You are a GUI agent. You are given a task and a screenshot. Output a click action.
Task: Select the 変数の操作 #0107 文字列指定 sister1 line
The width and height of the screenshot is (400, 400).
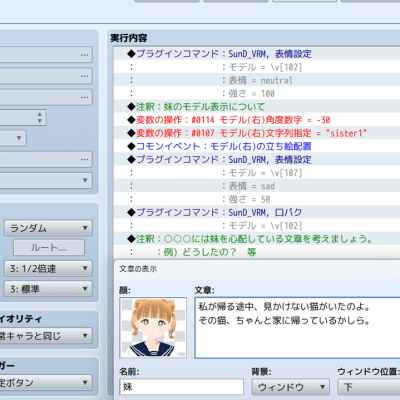[x=257, y=133]
